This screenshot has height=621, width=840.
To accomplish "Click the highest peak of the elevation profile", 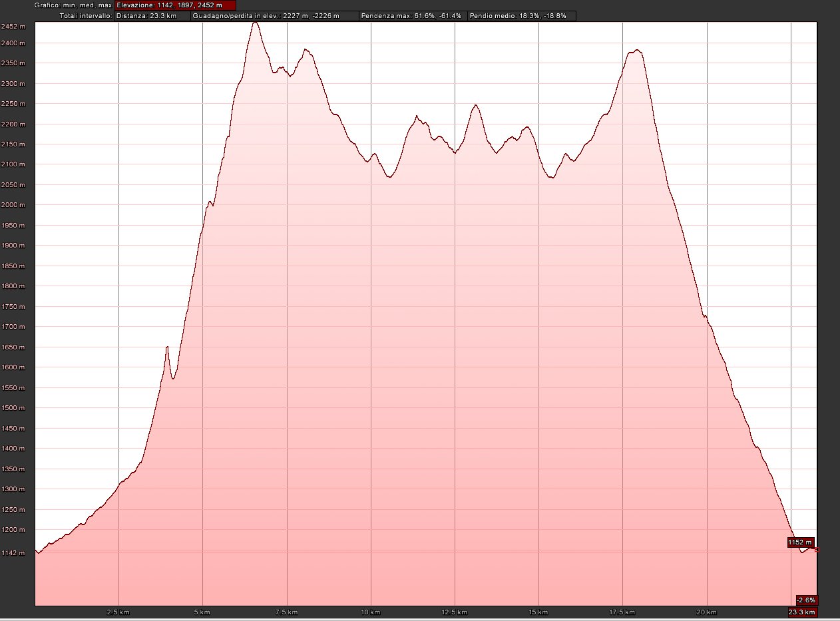I will (255, 23).
